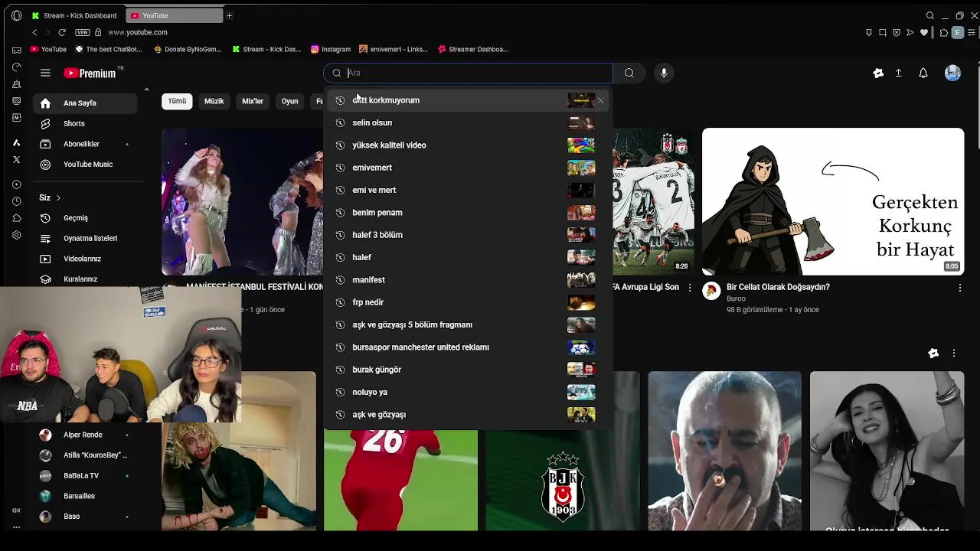
Task: Open Abonelikler in the sidebar
Action: tap(85, 144)
